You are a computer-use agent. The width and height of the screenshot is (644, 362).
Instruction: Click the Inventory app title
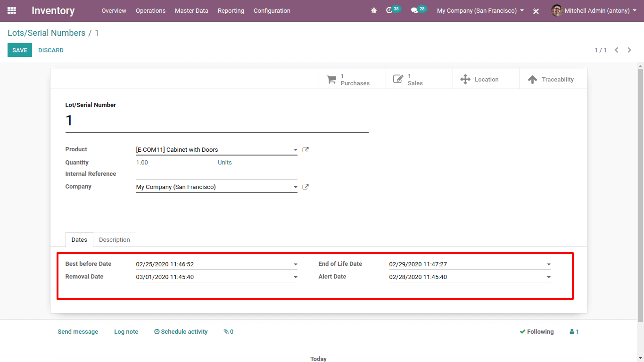coord(53,10)
